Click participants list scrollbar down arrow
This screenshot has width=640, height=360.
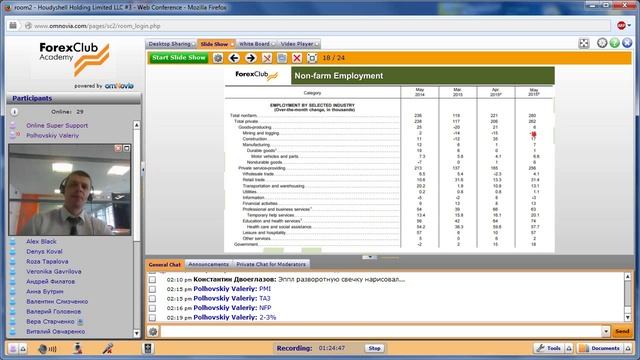point(137,333)
